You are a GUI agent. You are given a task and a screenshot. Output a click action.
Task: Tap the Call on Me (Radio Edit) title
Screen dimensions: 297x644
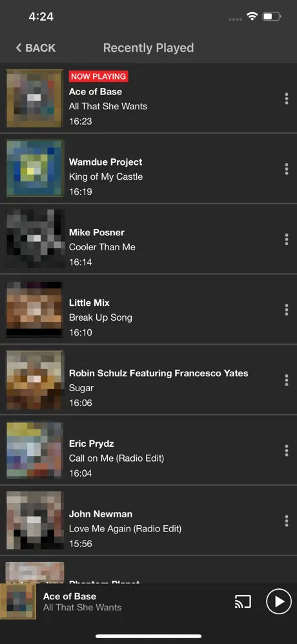click(x=116, y=458)
